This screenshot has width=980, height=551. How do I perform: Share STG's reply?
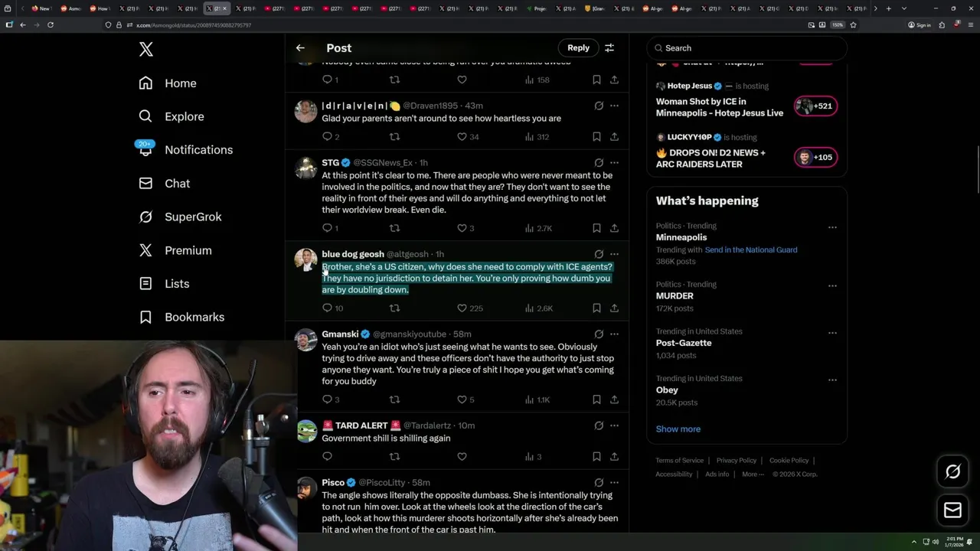pos(614,228)
